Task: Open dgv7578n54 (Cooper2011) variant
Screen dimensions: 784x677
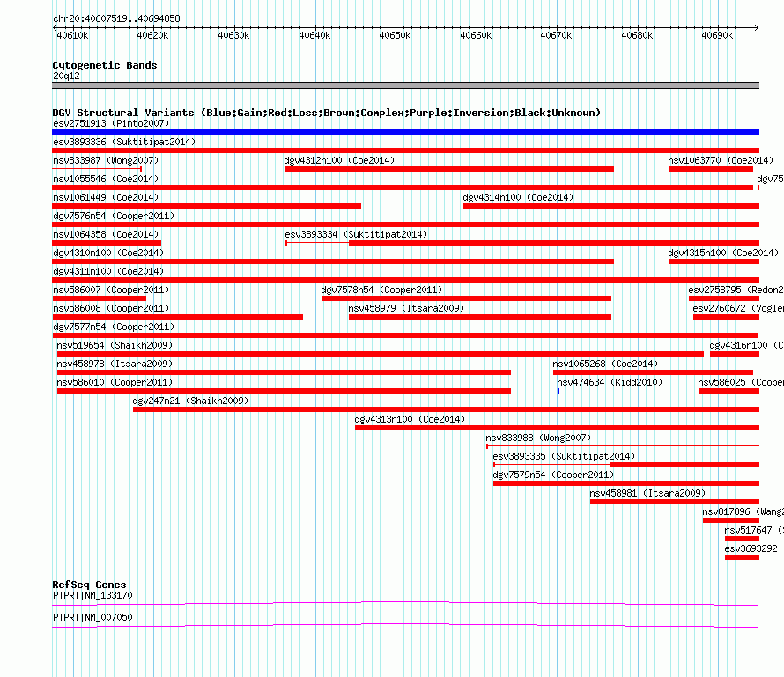Action: 381,290
